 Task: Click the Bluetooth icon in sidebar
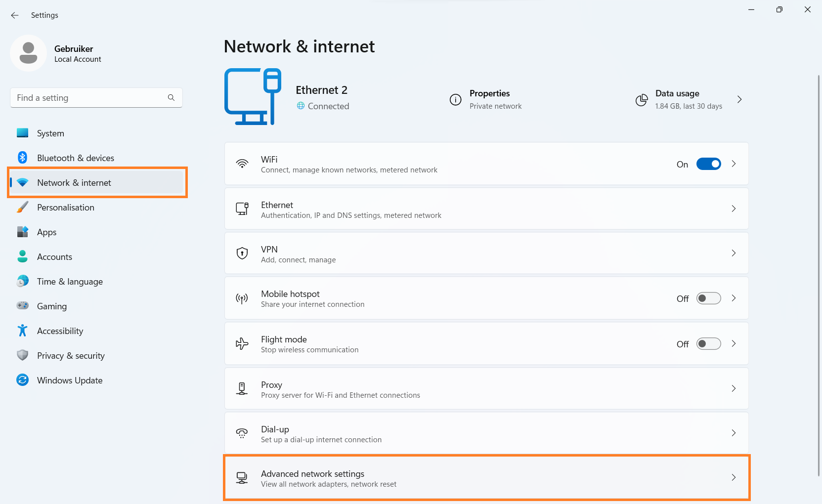tap(22, 158)
